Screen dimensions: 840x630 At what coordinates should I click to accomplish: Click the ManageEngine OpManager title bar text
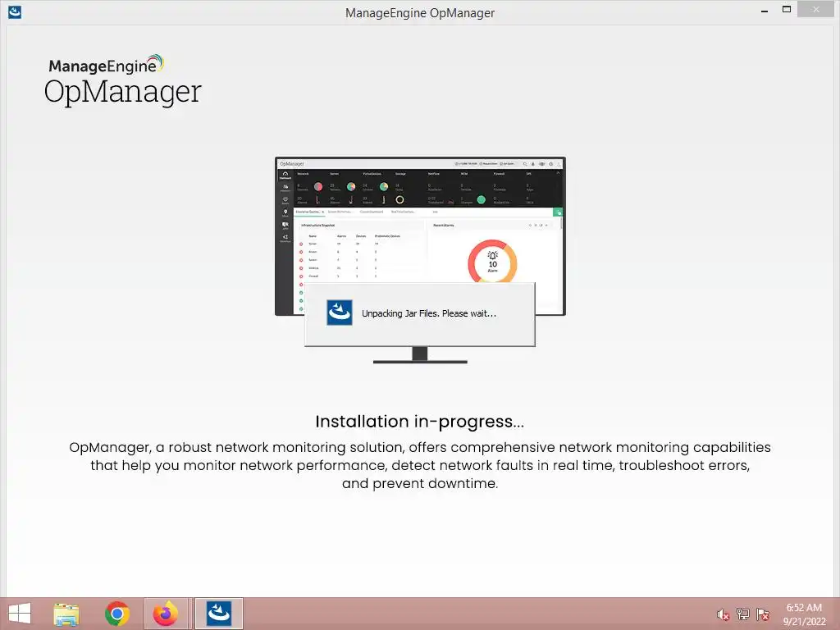420,13
